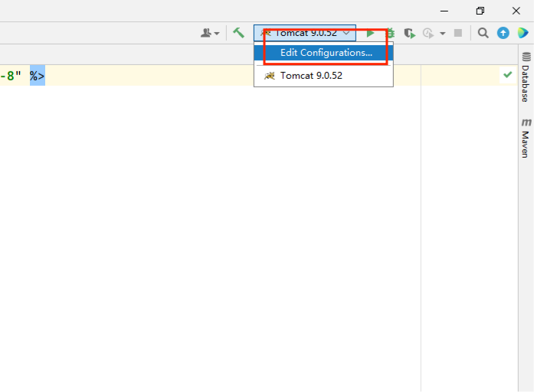The height and width of the screenshot is (392, 534).
Task: Open the Tomcat 9.0.52 run configuration dropdown
Action: click(305, 33)
